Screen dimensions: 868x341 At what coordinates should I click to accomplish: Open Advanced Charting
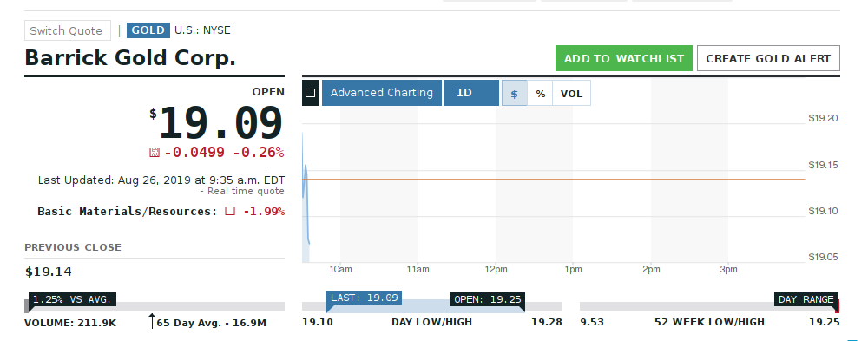381,93
